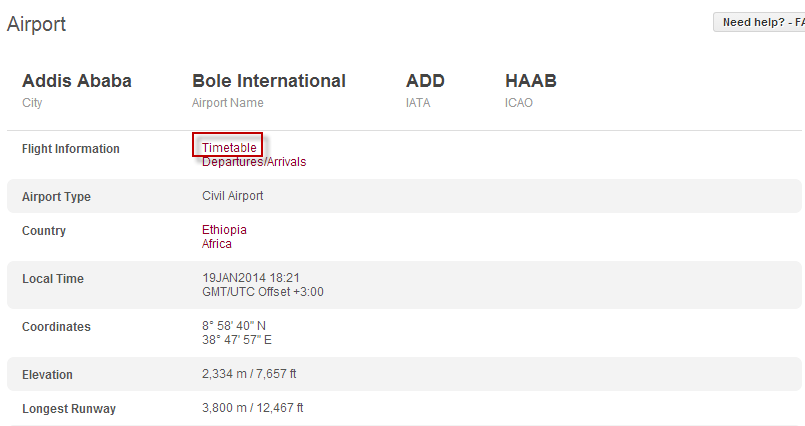Click the Coordinates row label
The height and width of the screenshot is (426, 805).
[56, 327]
